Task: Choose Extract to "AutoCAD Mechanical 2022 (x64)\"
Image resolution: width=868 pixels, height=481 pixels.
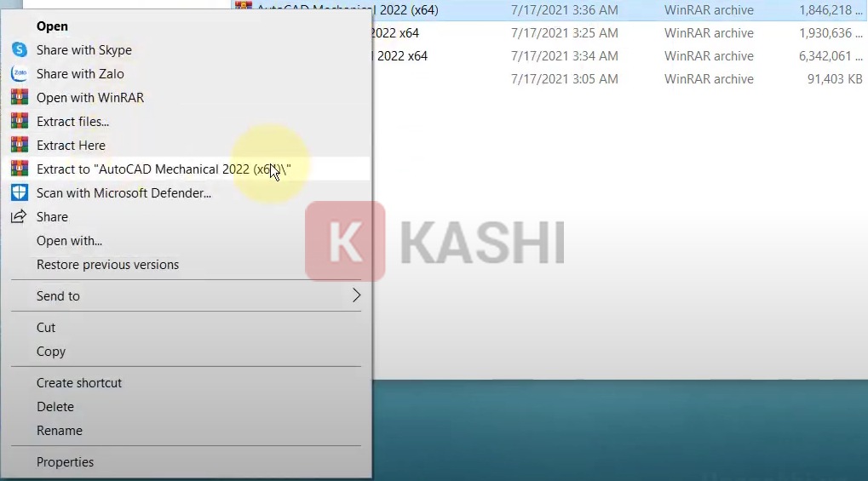Action: click(162, 169)
